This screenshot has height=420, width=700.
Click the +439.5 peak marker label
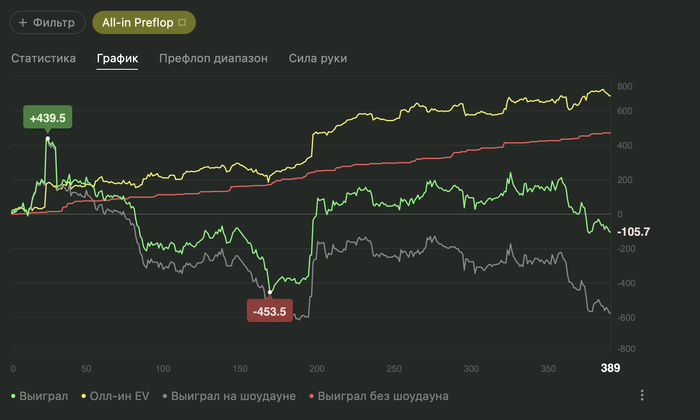pos(48,118)
